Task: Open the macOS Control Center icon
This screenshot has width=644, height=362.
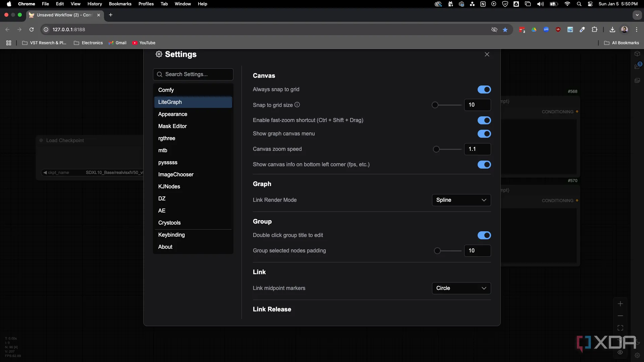Action: pos(590,4)
